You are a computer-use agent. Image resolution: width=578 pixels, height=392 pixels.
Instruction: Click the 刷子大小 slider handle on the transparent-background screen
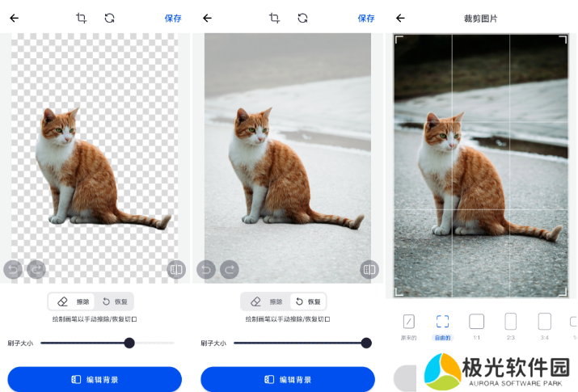129,343
